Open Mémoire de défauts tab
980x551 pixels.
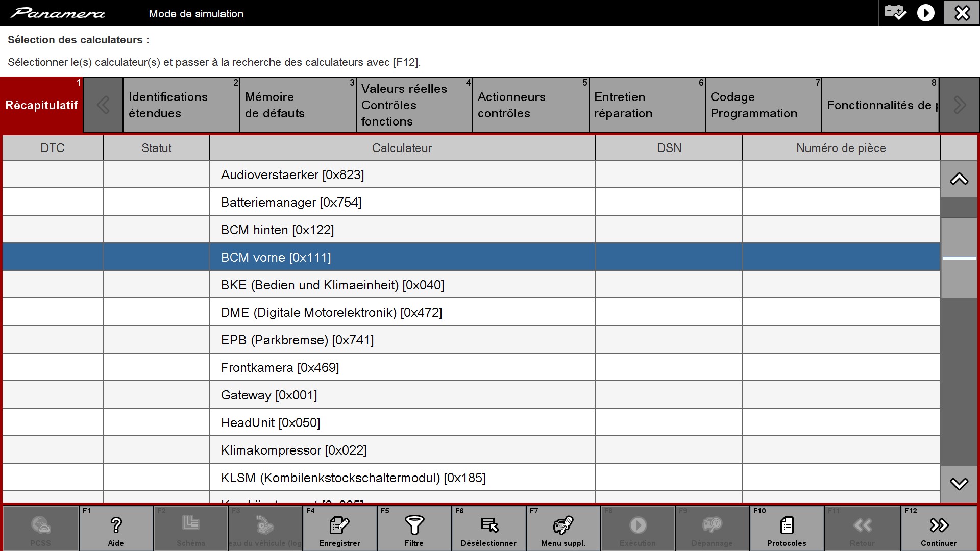pos(298,105)
